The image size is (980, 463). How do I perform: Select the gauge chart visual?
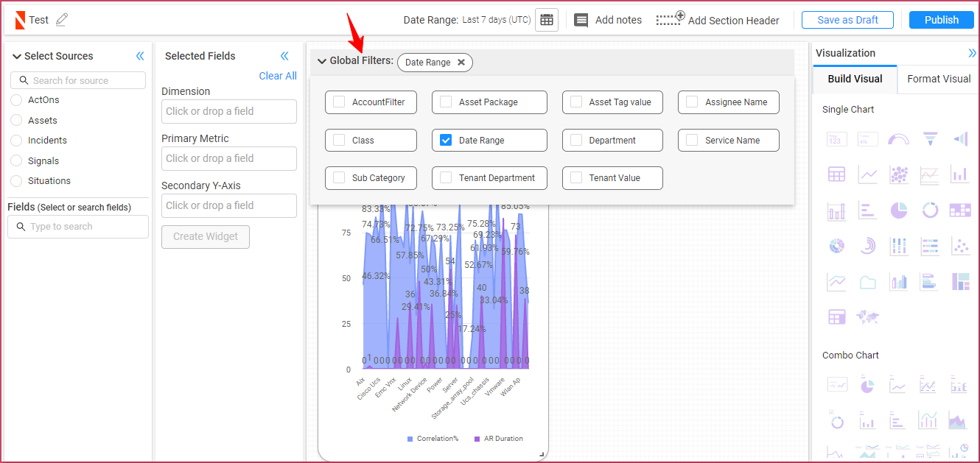[x=898, y=140]
